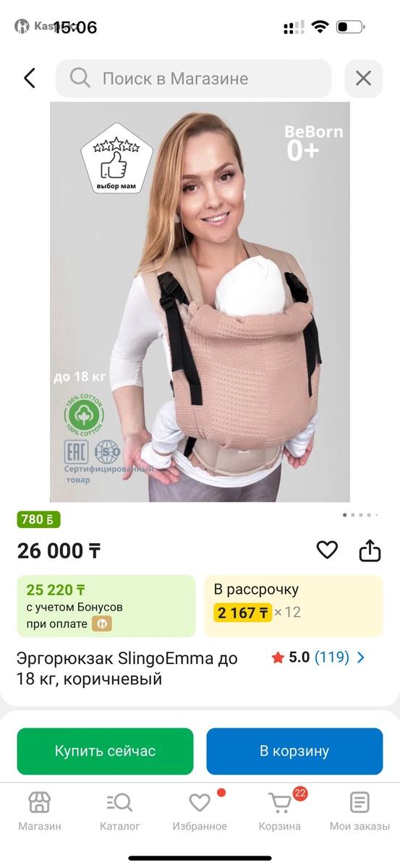This screenshot has height=868, width=400.
Task: Expand reviews via chevron next to (119)
Action: tap(361, 658)
